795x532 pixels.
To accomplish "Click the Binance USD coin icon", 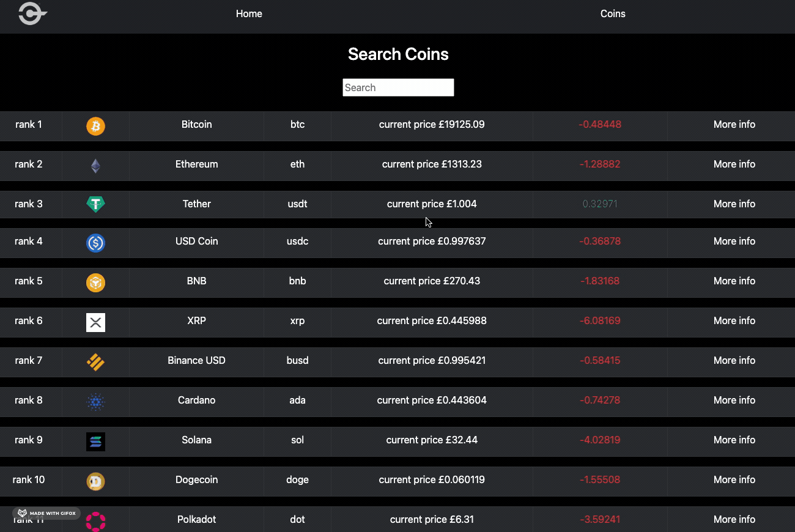I will click(x=95, y=362).
